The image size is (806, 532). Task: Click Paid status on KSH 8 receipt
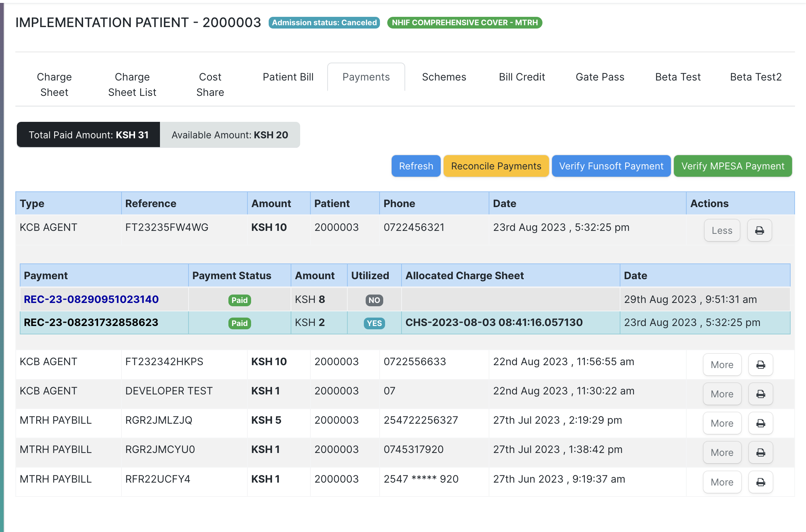pos(240,300)
